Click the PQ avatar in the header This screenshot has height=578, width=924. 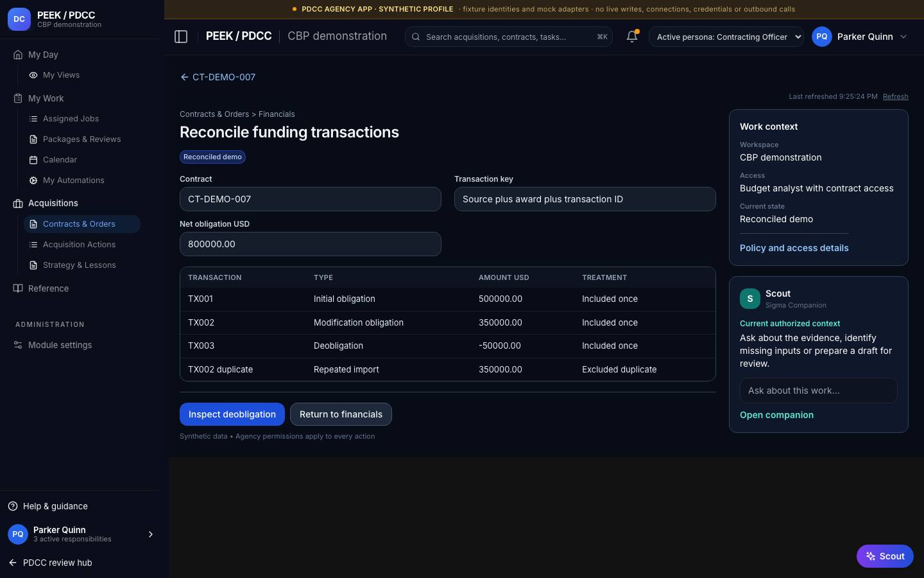(x=822, y=37)
